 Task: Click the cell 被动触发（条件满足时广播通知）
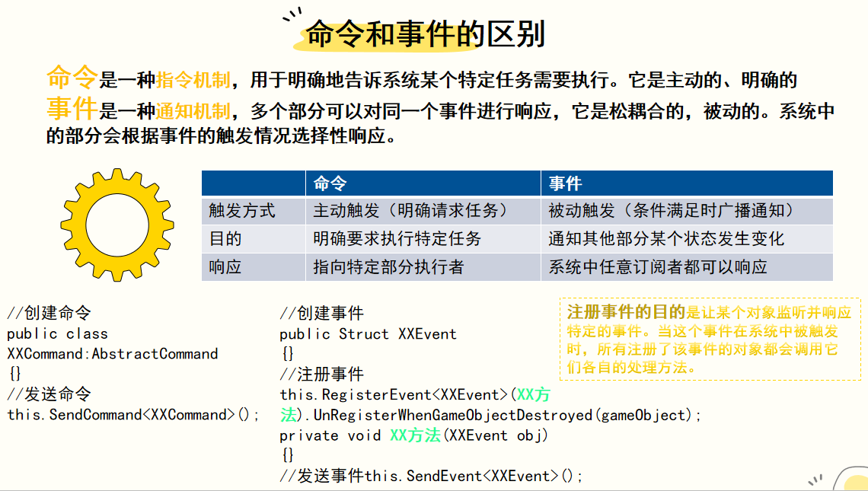pyautogui.click(x=687, y=211)
